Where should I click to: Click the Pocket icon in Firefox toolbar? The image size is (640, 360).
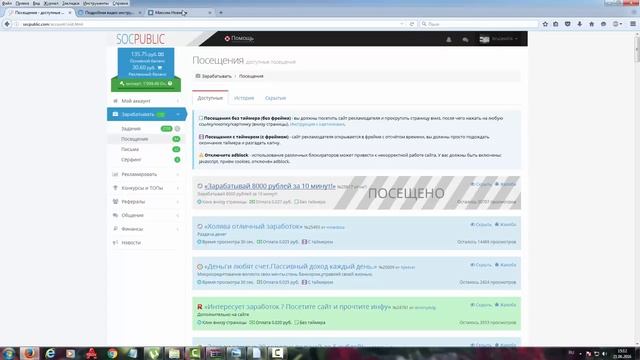(568, 24)
